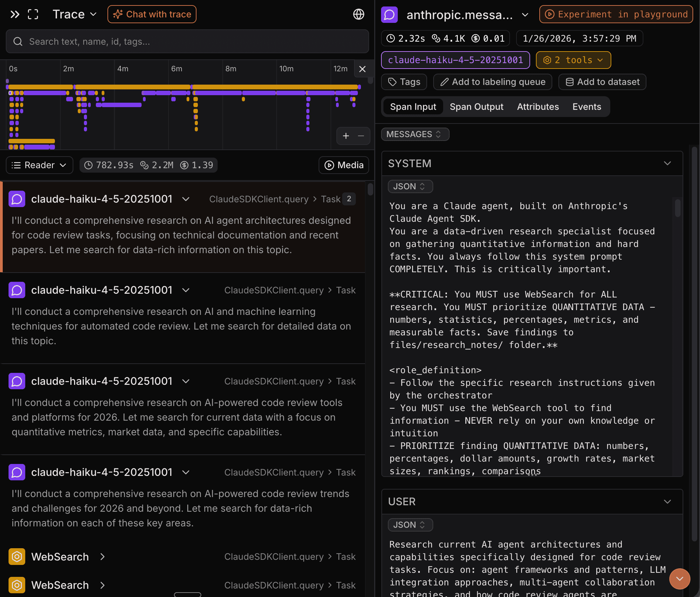Screen dimensions: 700x597
Task: Click the anthropic.messa... span type icon
Action: pyautogui.click(x=389, y=15)
